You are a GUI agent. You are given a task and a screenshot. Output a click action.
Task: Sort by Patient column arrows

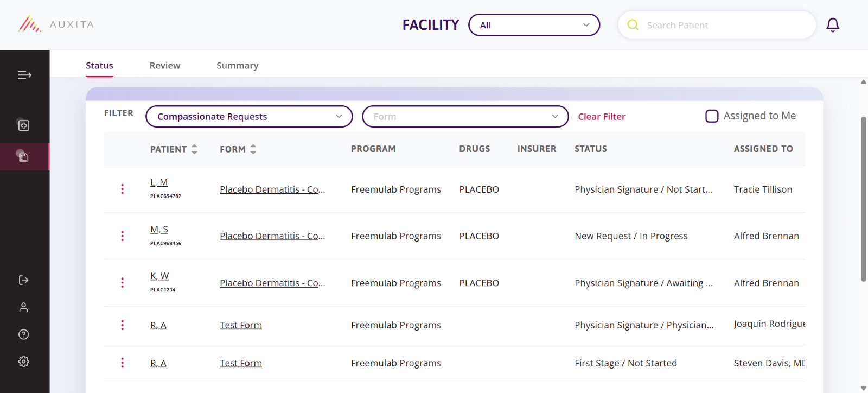(194, 149)
